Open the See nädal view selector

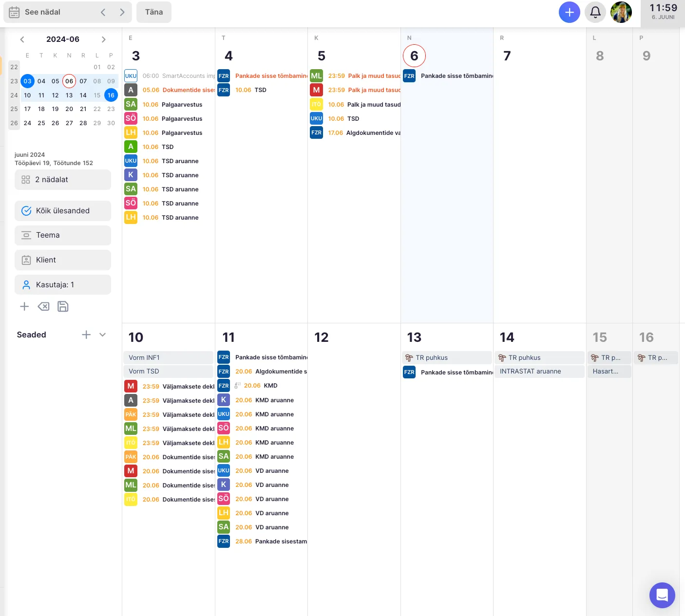coord(43,12)
